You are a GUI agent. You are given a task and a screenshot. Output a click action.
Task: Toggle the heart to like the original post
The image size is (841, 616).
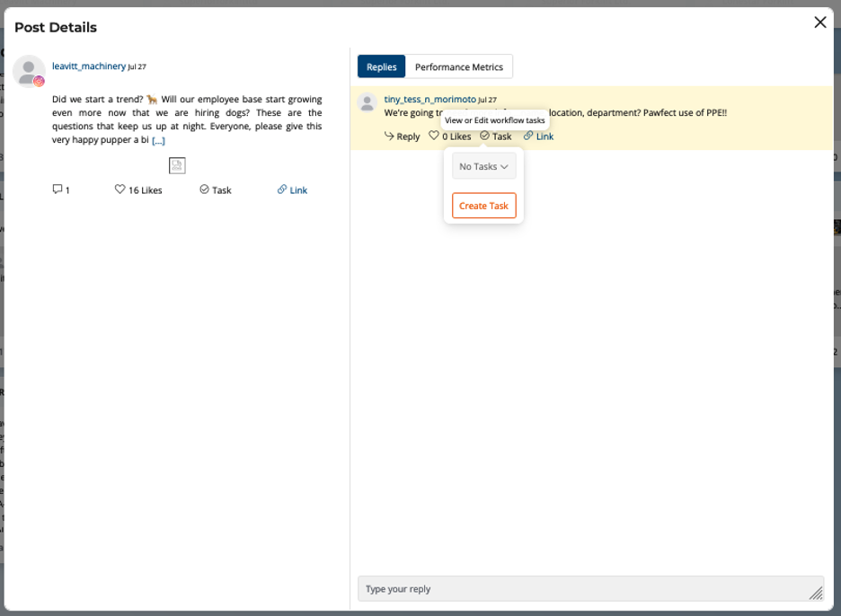tap(119, 189)
